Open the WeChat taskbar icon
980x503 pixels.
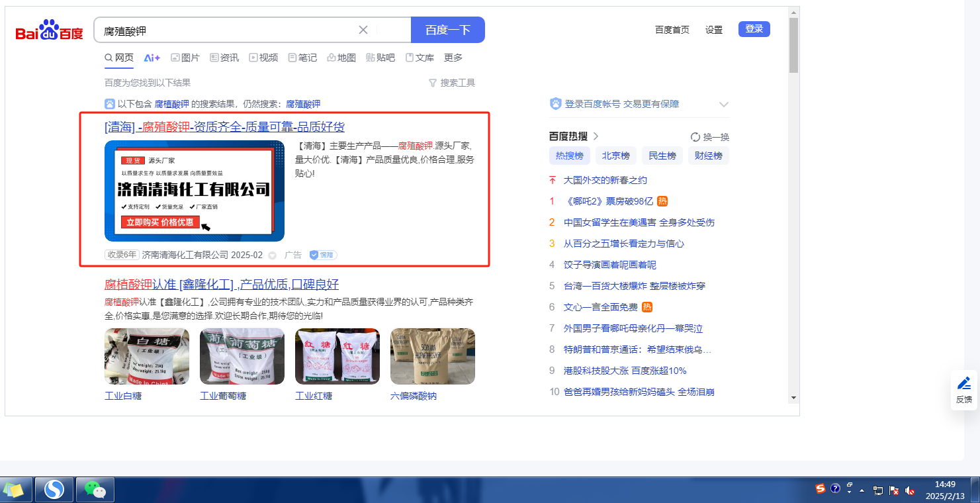click(95, 490)
